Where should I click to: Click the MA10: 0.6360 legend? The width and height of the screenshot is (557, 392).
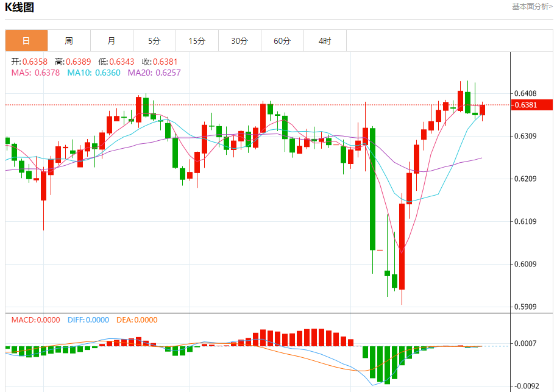94,73
